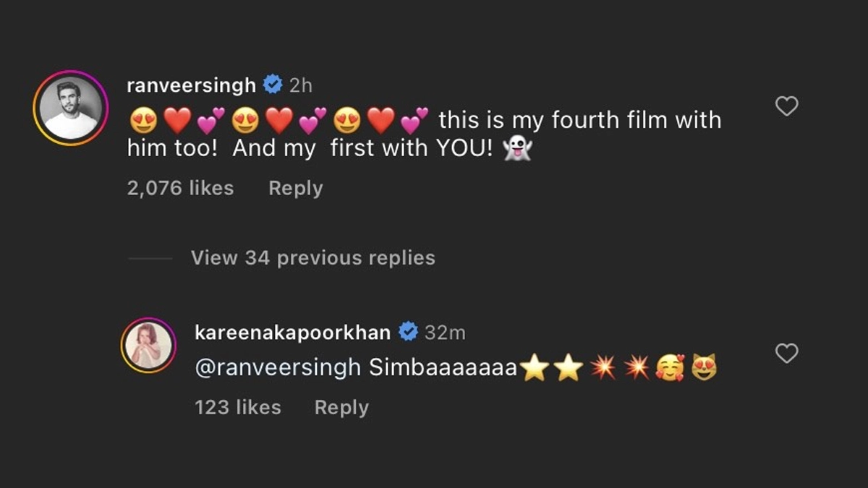Select the "this is my fourth film" comment text
The width and height of the screenshot is (868, 488).
click(579, 120)
